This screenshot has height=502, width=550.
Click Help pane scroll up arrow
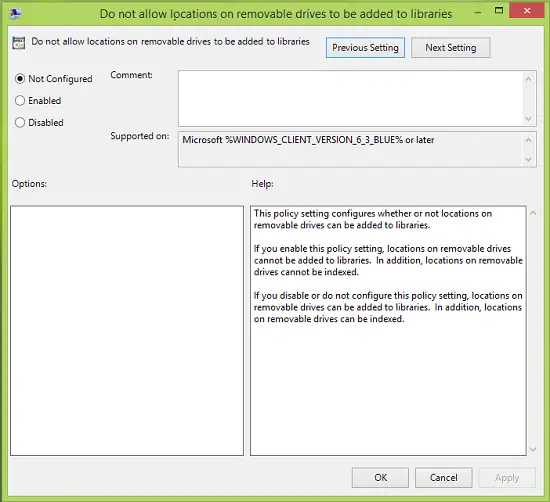533,213
